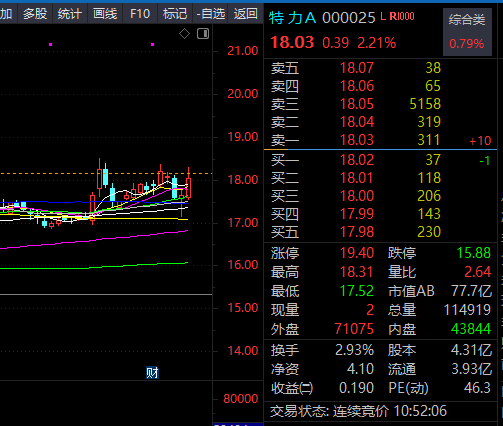This screenshot has height=426, width=503.
Task: Click stock code 000025
Action: coord(348,18)
